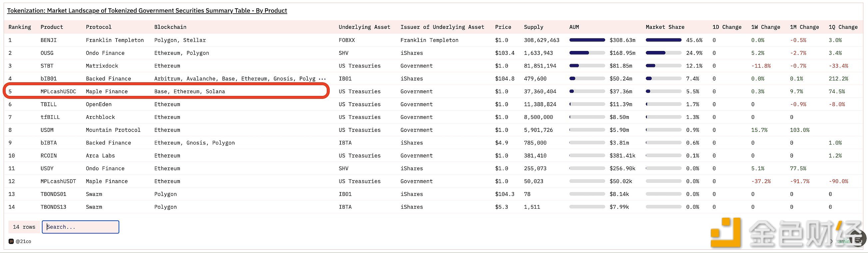Click the ellipsis after bIB01 blockchain list
Screen dimensions: 868x253
point(322,79)
